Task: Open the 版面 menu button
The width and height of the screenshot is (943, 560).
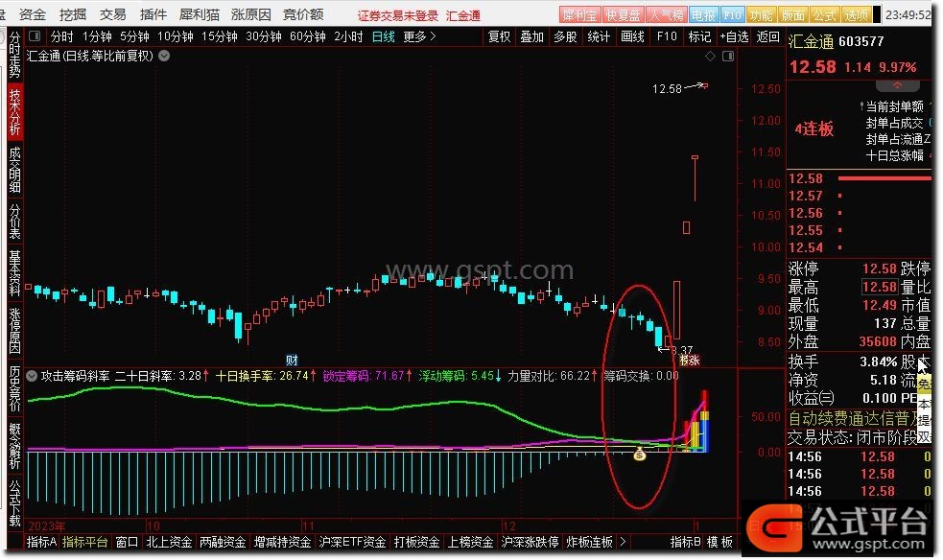Action: [792, 14]
